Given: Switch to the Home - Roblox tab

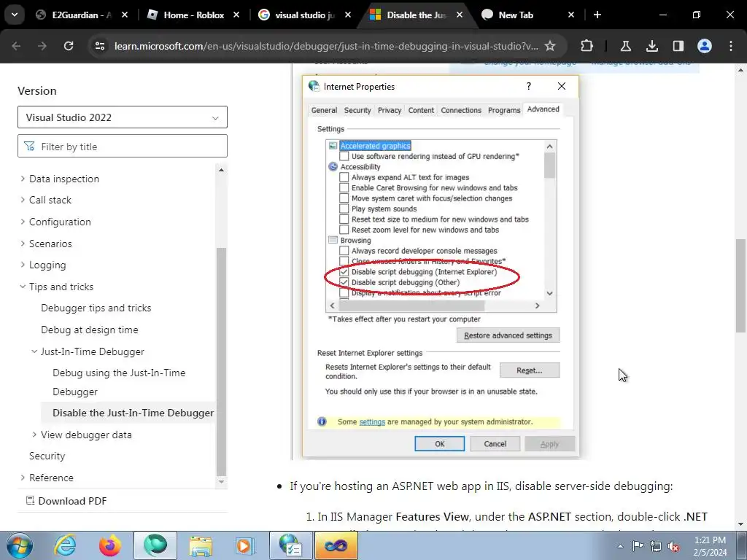Looking at the screenshot, I should pos(193,15).
